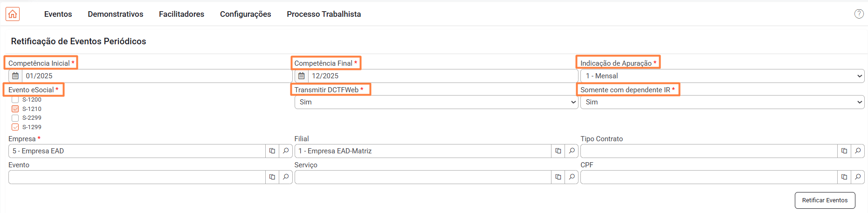Image resolution: width=868 pixels, height=213 pixels.
Task: Expand Somente com dependente IR dropdown
Action: coord(722,102)
